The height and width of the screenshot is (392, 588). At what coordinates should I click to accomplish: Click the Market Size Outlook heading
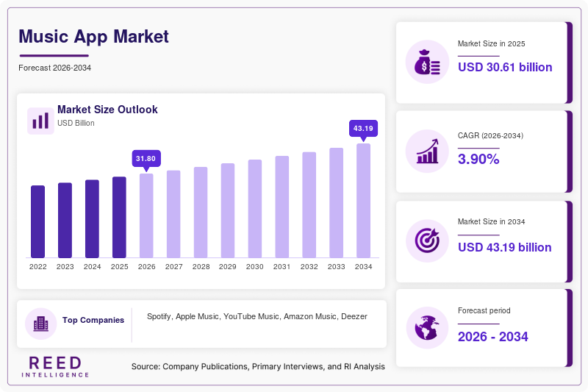pos(107,110)
